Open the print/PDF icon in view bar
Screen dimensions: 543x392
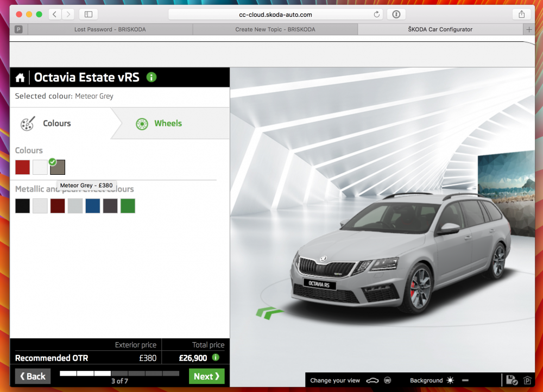point(527,380)
